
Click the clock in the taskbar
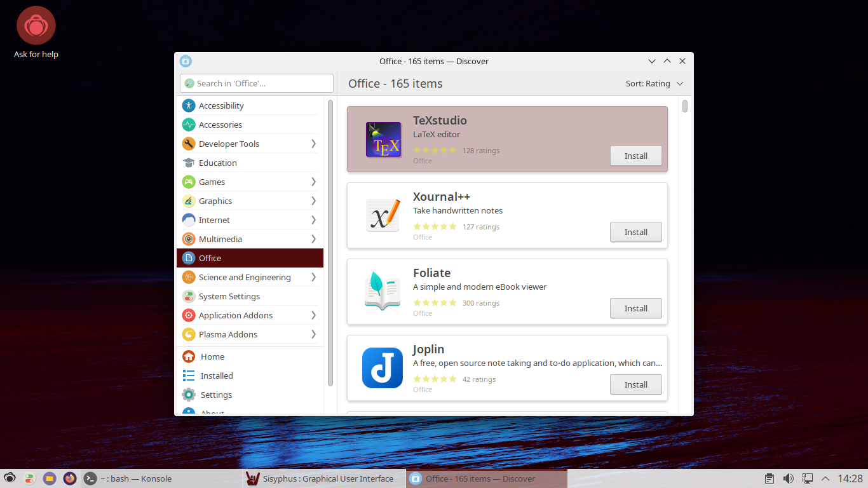pos(850,478)
